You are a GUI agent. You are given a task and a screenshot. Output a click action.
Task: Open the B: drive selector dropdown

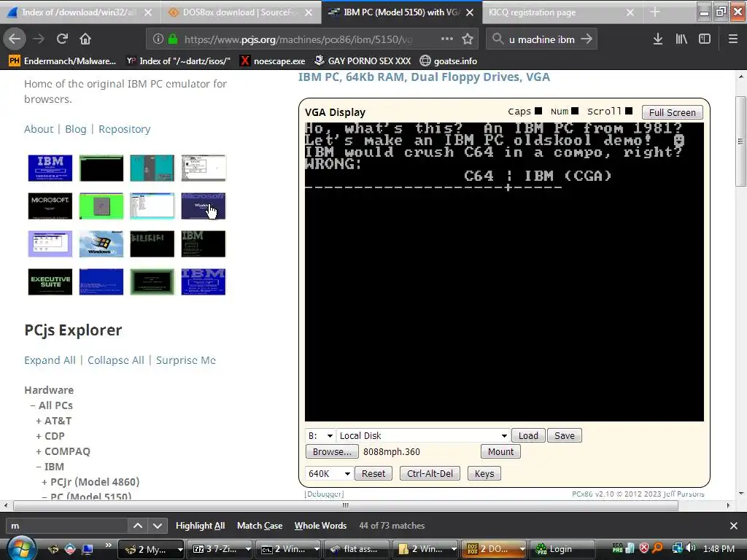click(x=320, y=436)
